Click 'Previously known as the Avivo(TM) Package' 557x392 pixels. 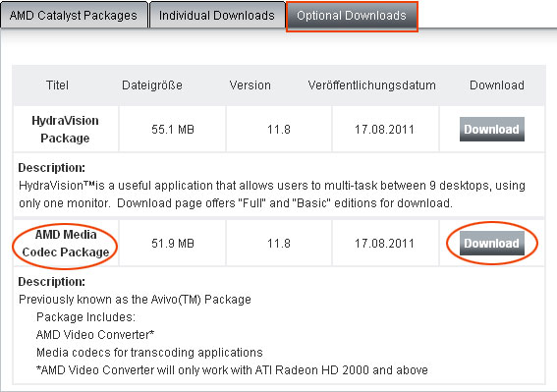click(135, 300)
